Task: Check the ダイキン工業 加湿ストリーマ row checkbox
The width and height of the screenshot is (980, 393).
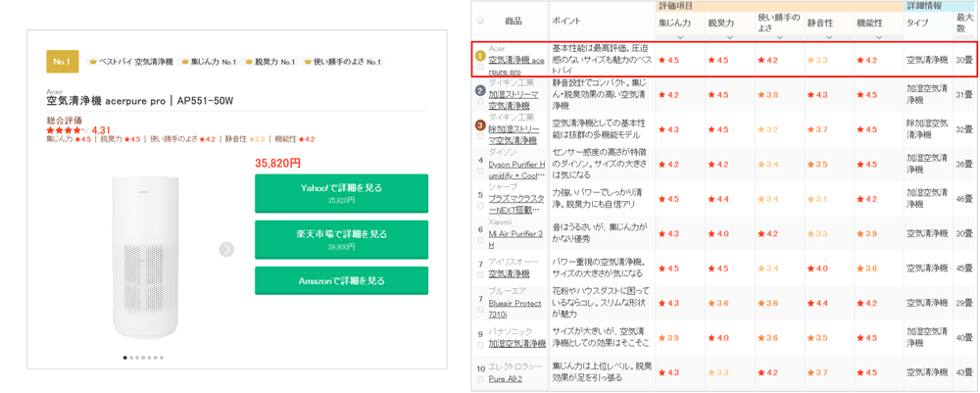Action: pyautogui.click(x=480, y=101)
